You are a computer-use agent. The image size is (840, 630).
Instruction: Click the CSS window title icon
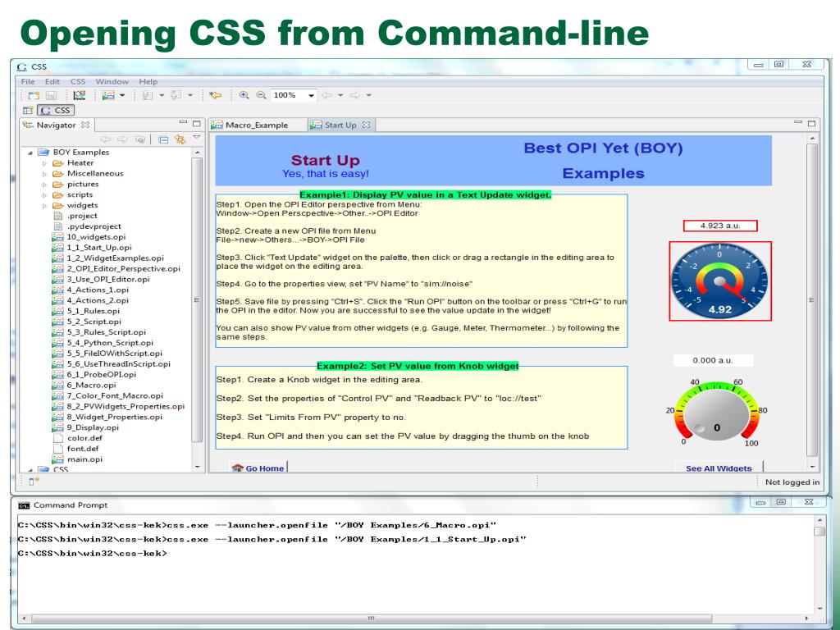[x=22, y=67]
